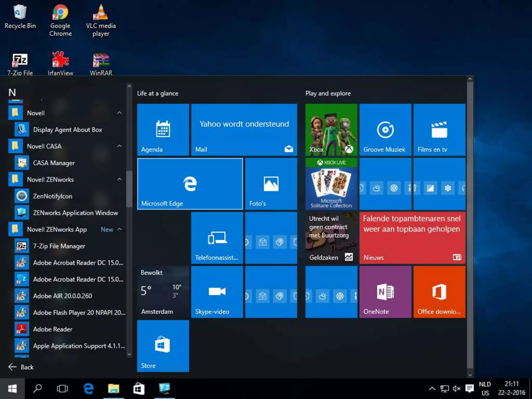Open the Agenda calendar tile
532x399 pixels.
point(163,130)
